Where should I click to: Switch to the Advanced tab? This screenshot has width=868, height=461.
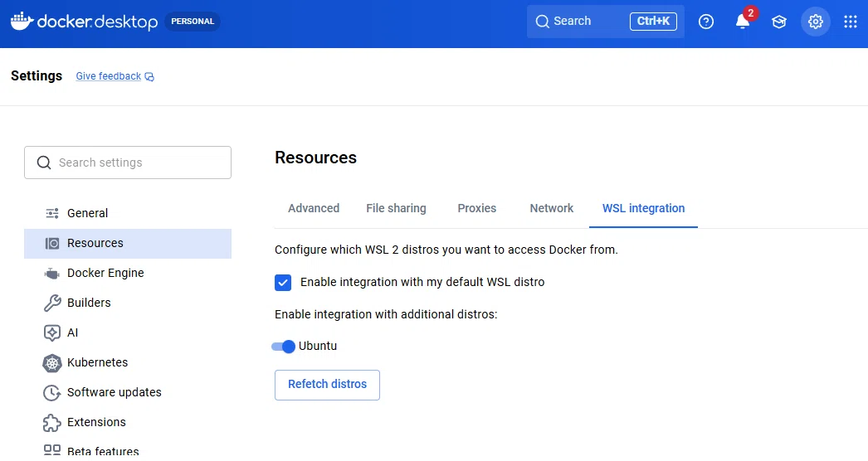pos(314,209)
